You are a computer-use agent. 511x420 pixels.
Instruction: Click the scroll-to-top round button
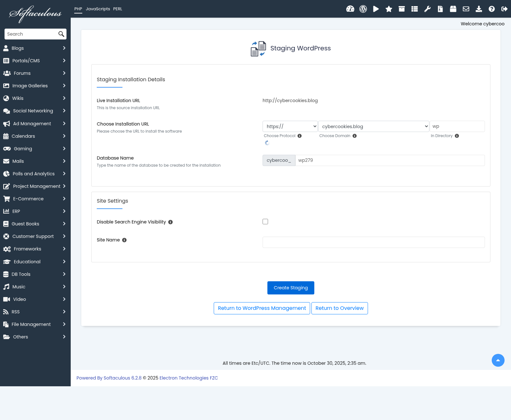[498, 360]
